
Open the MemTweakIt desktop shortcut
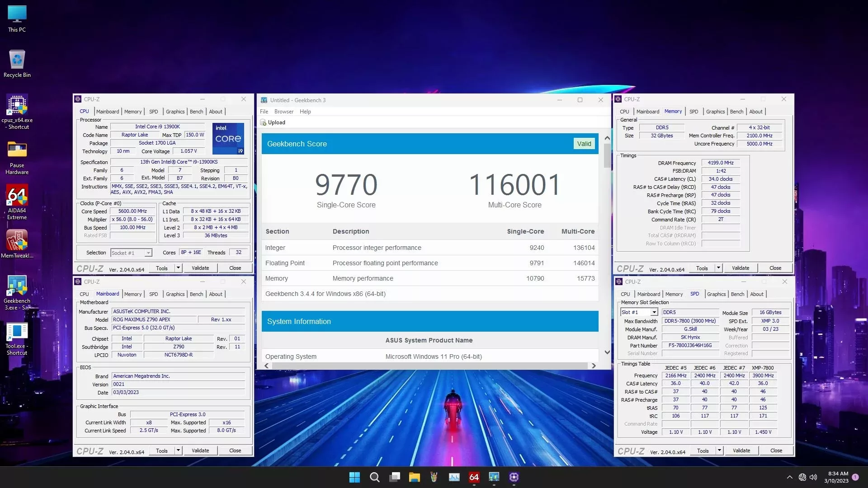pos(17,240)
